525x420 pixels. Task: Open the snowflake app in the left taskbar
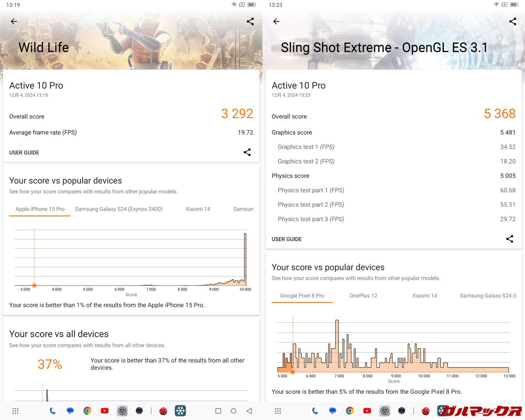(180, 411)
